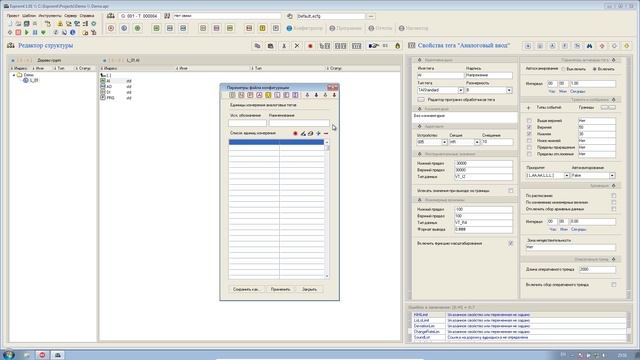Collapse the Demo tree node
The width and height of the screenshot is (640, 360).
[14, 75]
